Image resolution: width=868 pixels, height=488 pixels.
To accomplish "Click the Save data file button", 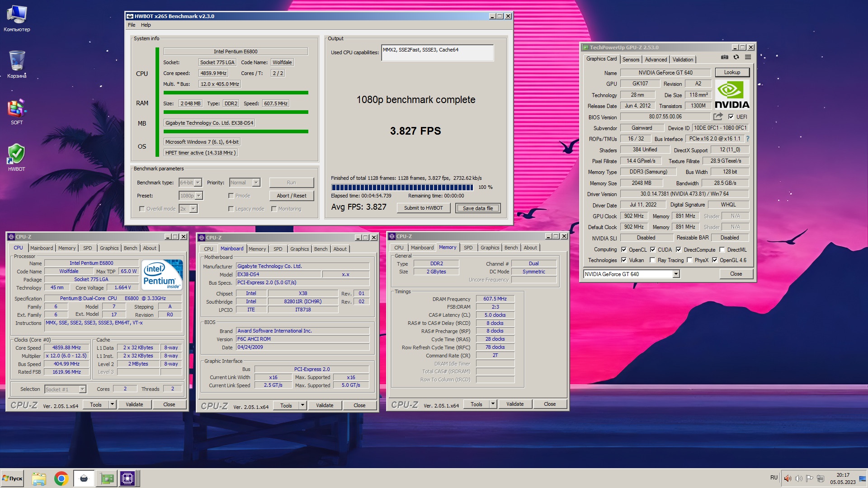I will [478, 208].
